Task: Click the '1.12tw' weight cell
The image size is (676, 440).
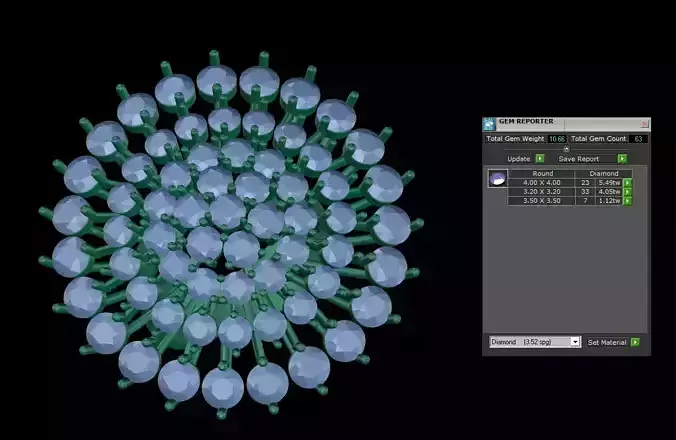Action: click(x=609, y=201)
